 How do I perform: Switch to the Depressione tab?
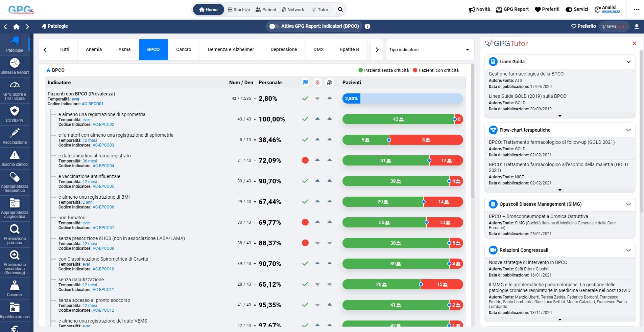click(x=283, y=49)
